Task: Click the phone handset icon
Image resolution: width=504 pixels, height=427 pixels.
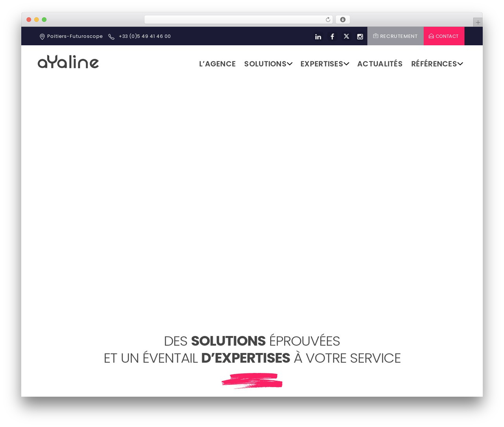Action: (x=111, y=37)
